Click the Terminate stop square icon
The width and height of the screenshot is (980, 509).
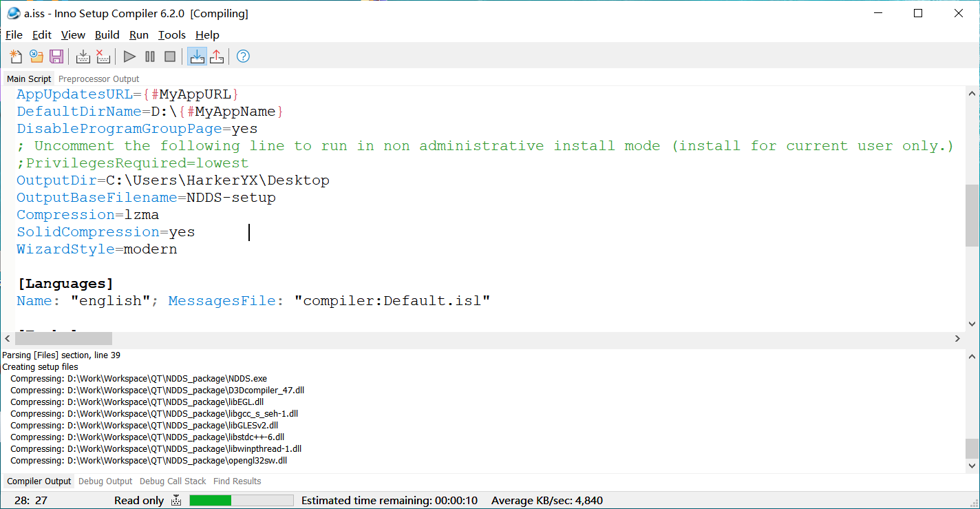[x=170, y=56]
